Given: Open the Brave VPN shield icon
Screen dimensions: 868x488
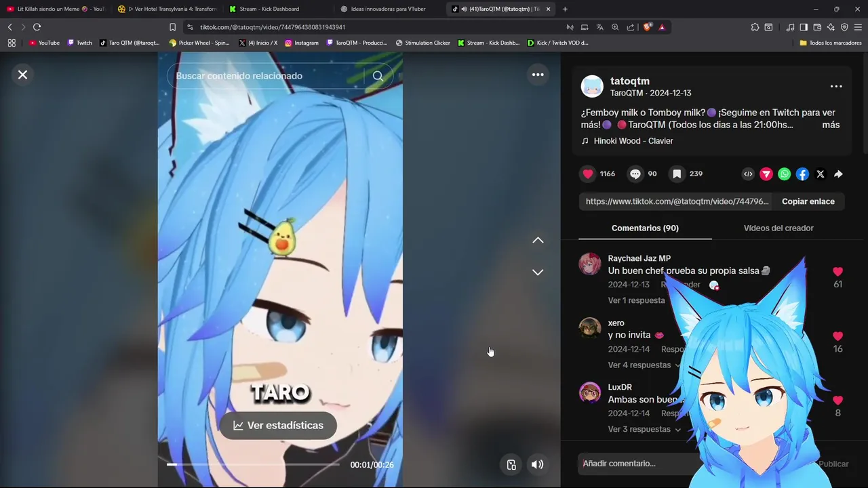Looking at the screenshot, I should pos(844,27).
